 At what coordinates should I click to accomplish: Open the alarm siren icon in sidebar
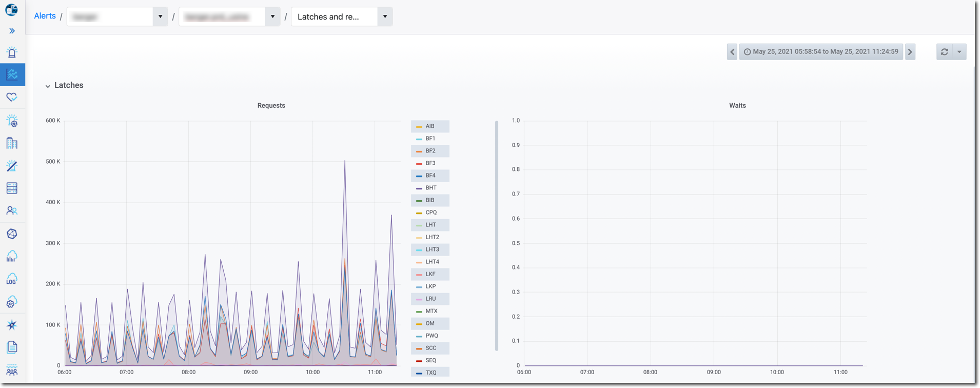coord(12,52)
